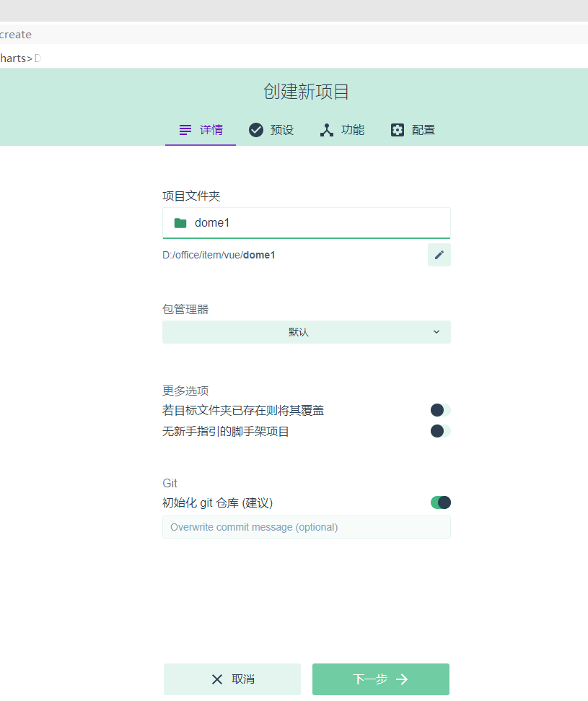Click the list icon on the 详情 tab
The width and height of the screenshot is (588, 701).
[x=185, y=130]
